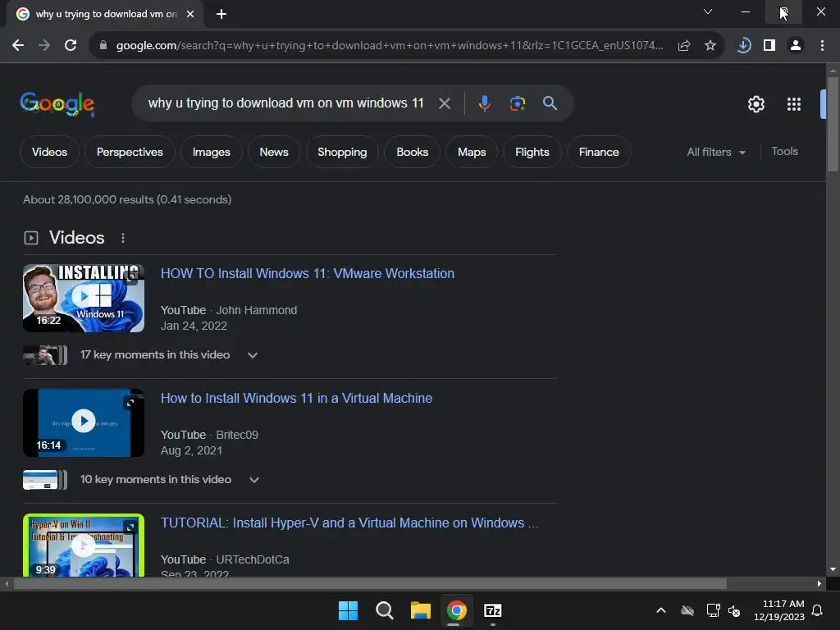Image resolution: width=840 pixels, height=630 pixels.
Task: Click the forward navigation arrow
Action: [x=44, y=46]
